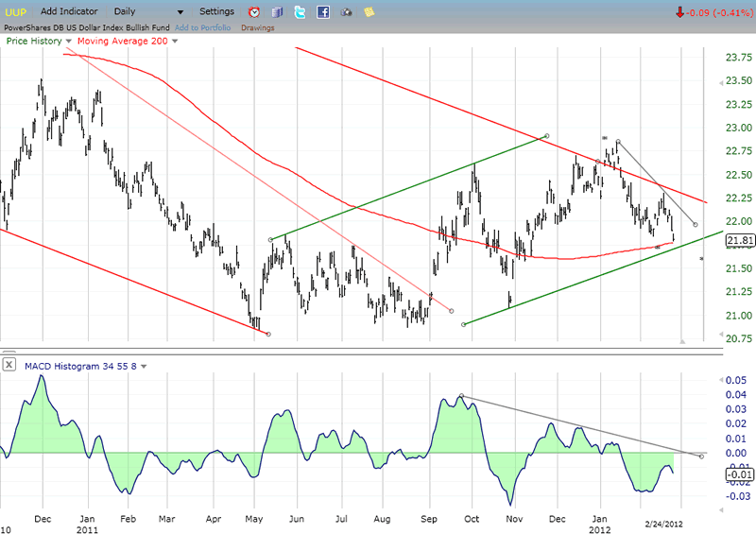Click the -0.01 MACD value label
756x534 pixels.
(x=737, y=474)
